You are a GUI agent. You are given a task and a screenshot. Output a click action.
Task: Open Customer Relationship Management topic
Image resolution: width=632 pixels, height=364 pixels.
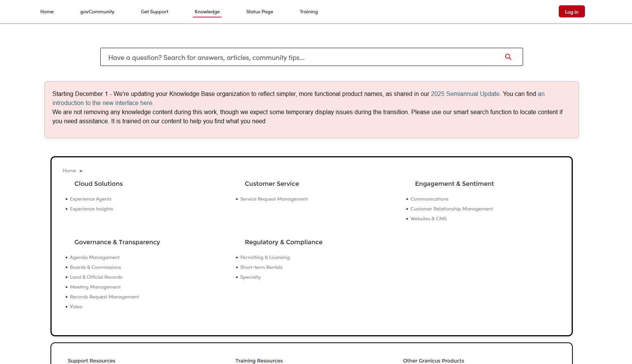click(x=452, y=209)
